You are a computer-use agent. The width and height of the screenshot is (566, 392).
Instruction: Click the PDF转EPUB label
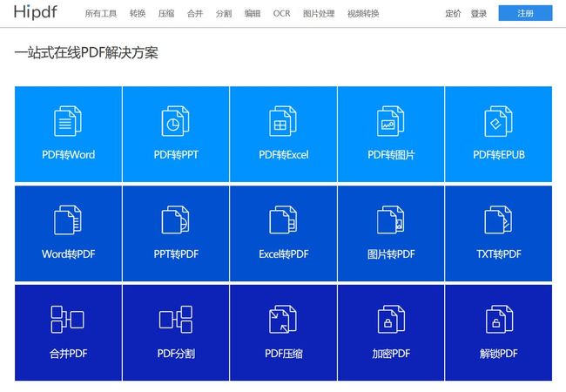pyautogui.click(x=499, y=155)
